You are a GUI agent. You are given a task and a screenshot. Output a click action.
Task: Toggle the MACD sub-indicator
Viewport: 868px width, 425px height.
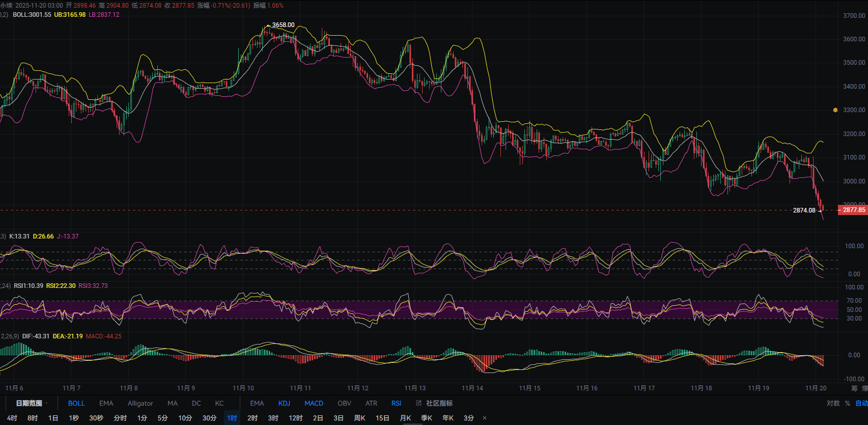tap(314, 403)
